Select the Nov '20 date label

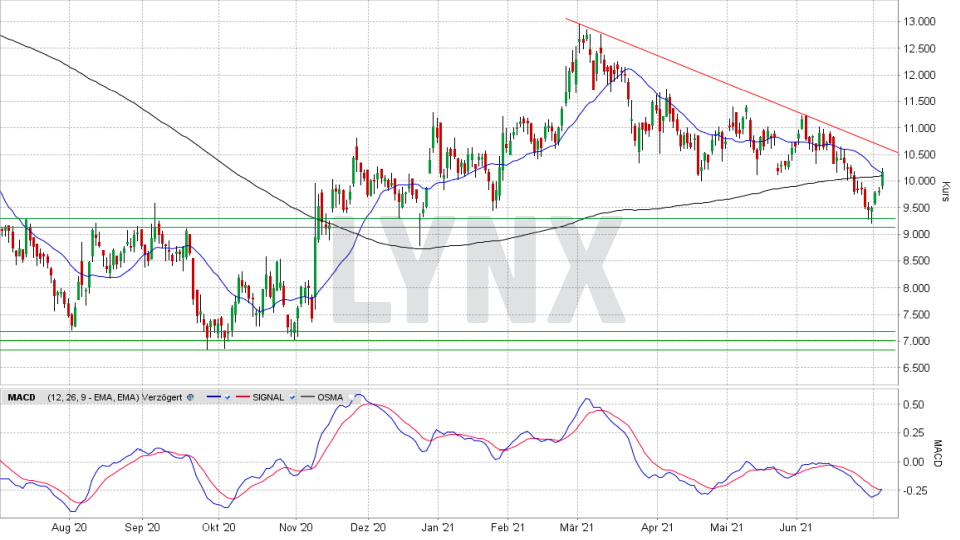(297, 527)
